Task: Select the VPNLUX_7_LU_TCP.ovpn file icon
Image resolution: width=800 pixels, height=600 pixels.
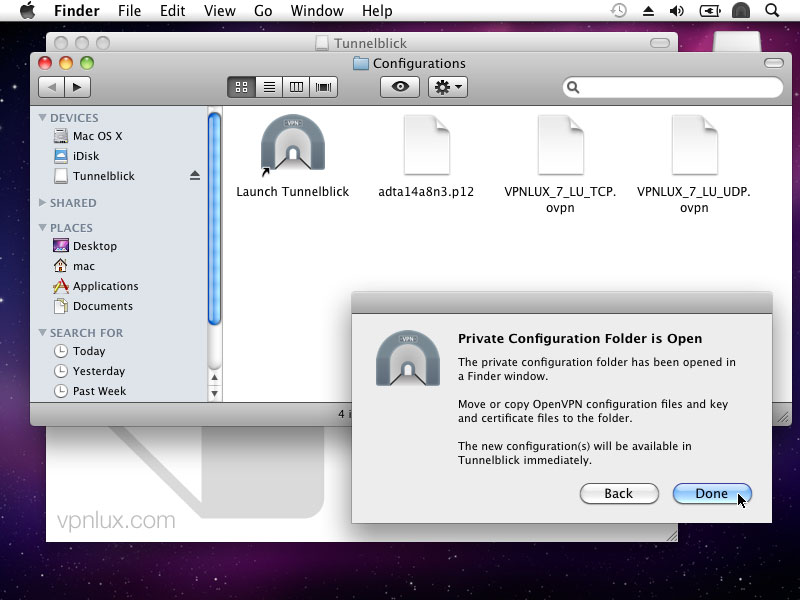Action: tap(561, 144)
